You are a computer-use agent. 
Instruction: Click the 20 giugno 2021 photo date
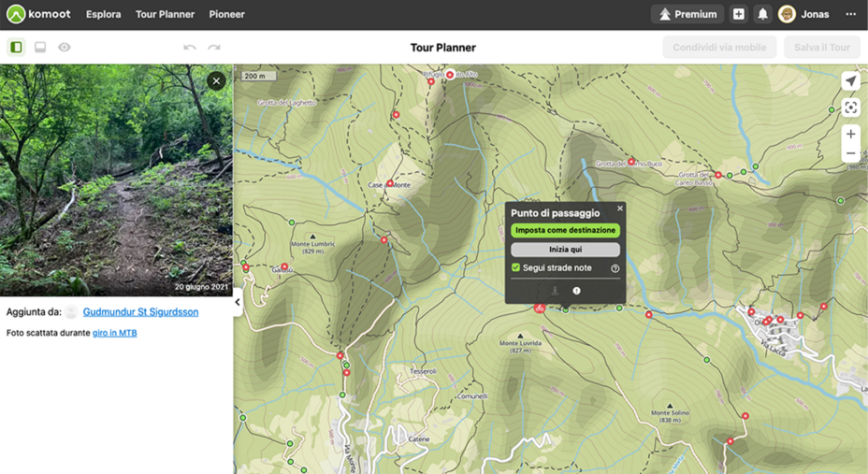tap(201, 287)
